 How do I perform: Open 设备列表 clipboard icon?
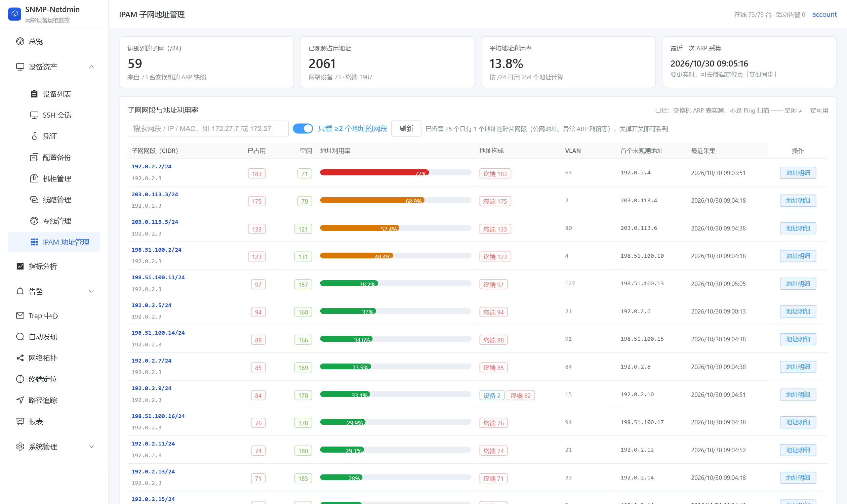click(34, 94)
